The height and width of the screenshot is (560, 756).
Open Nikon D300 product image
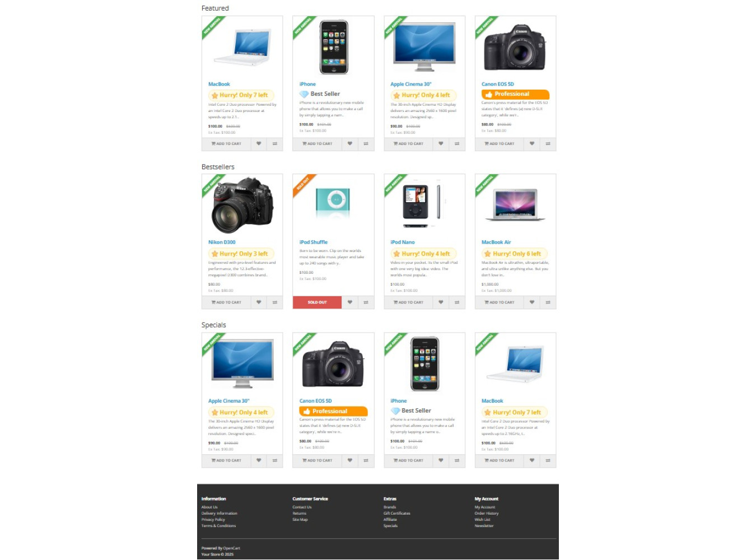coord(242,205)
